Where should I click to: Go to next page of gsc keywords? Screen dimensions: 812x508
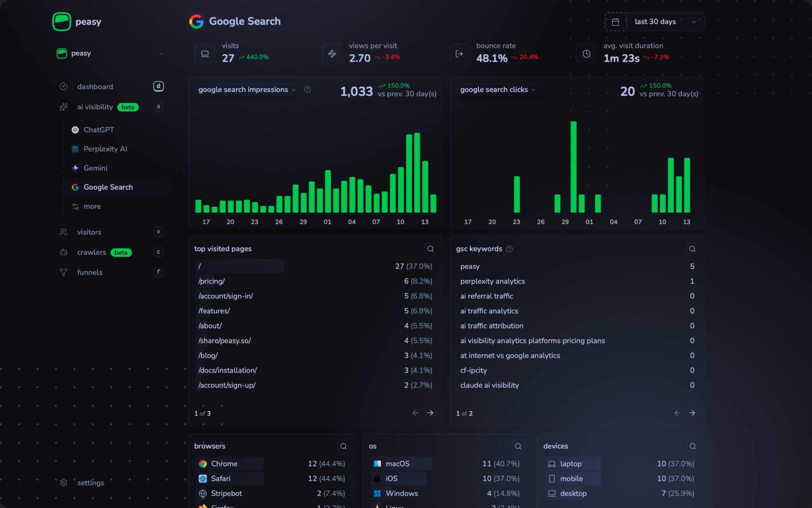pyautogui.click(x=692, y=413)
